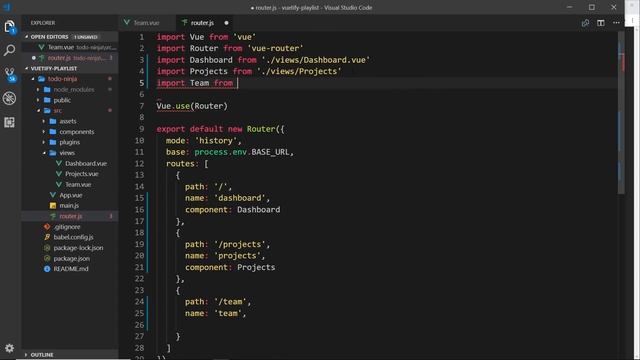The height and width of the screenshot is (360, 640).
Task: Click the folder icon of node_modules
Action: [x=47, y=89]
